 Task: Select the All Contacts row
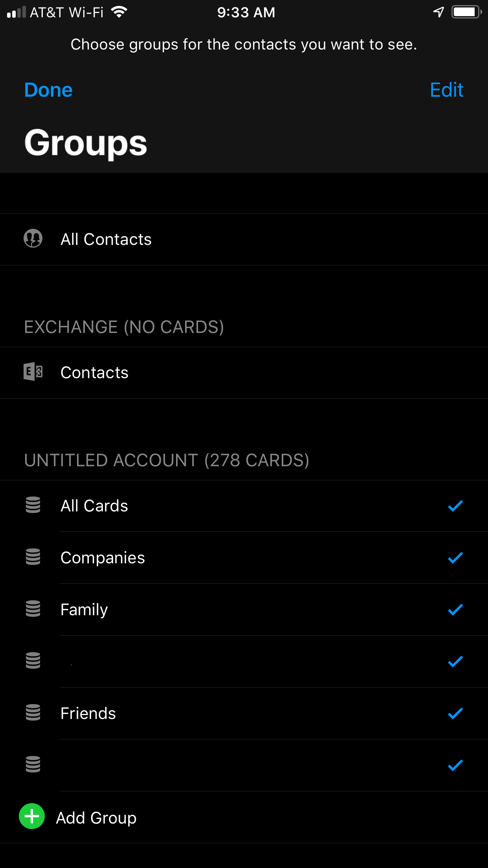[244, 239]
